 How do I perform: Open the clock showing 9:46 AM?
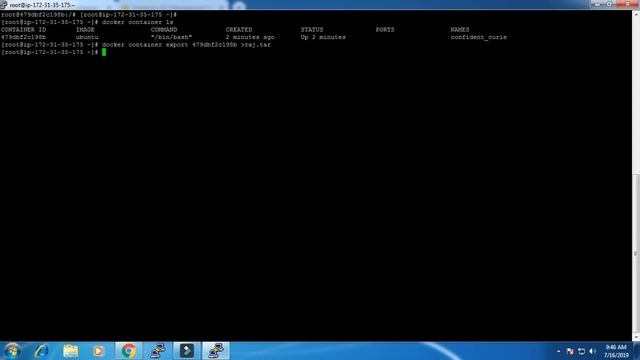pos(616,351)
